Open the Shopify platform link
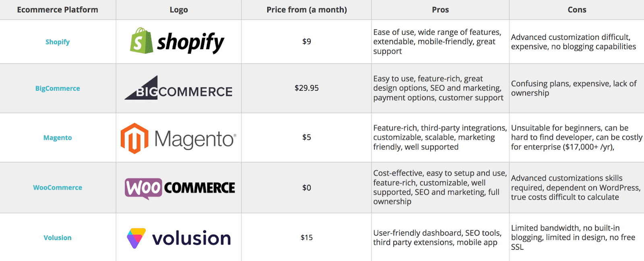This screenshot has height=261, width=644. pos(58,42)
